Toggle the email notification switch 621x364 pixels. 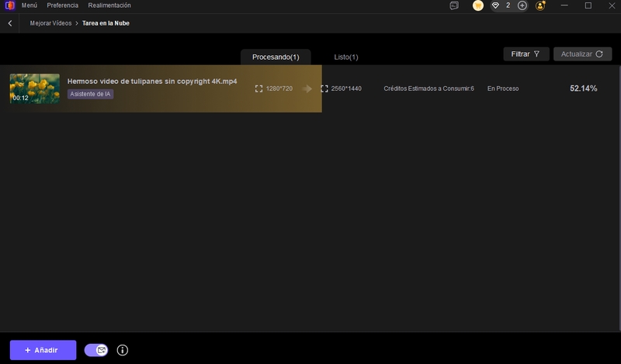(96, 350)
